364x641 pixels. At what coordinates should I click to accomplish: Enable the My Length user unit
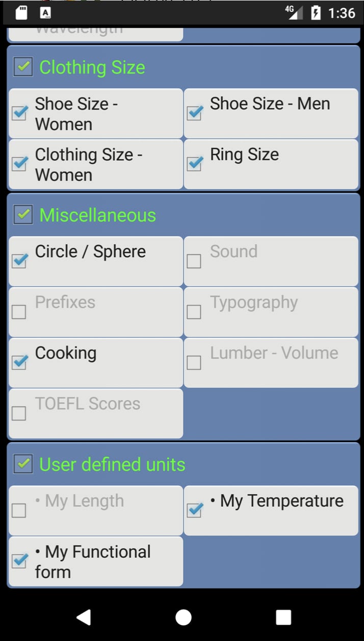pos(95,510)
